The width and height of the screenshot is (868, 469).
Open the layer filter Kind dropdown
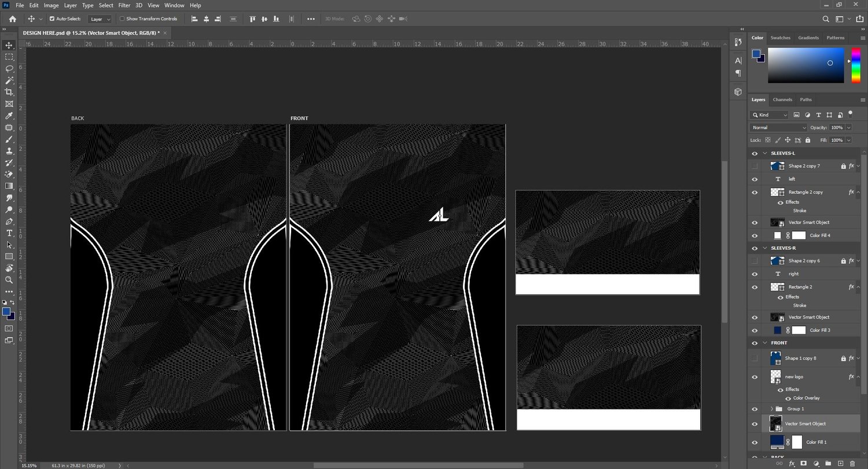point(769,115)
